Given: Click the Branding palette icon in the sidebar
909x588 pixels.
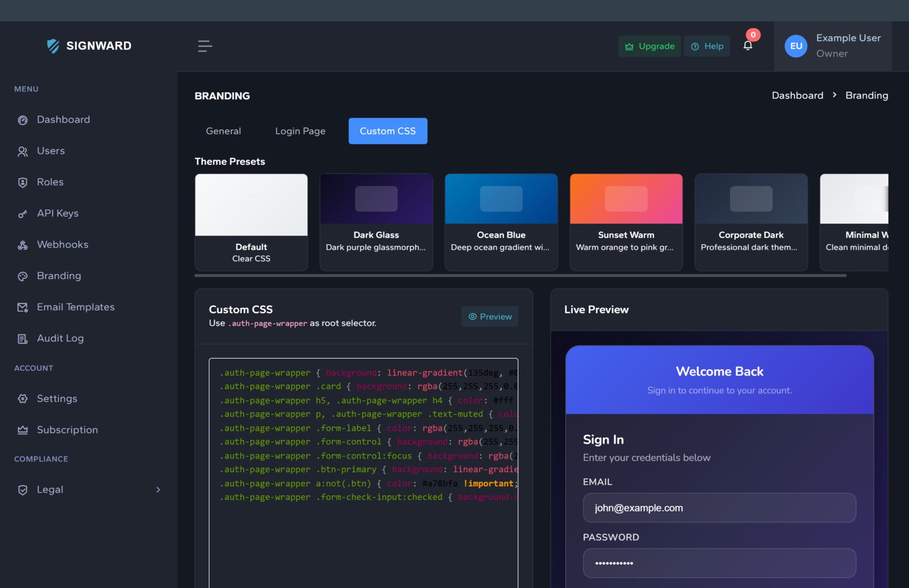Looking at the screenshot, I should (23, 276).
